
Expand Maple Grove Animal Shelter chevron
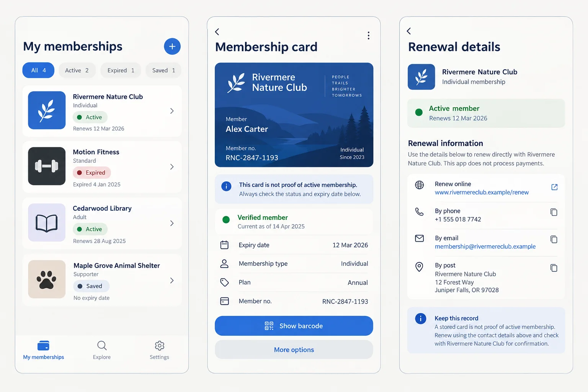[172, 281]
